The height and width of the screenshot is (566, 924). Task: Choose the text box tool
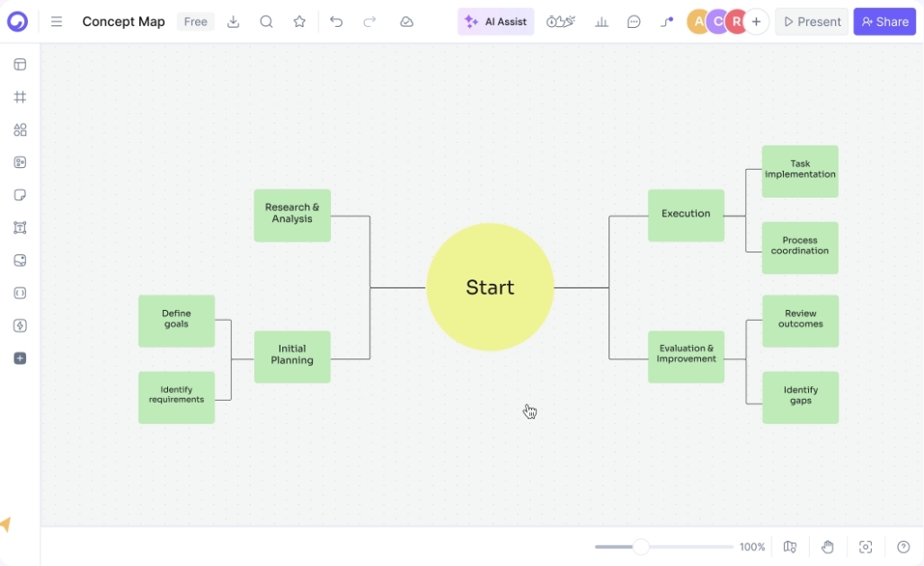click(20, 227)
